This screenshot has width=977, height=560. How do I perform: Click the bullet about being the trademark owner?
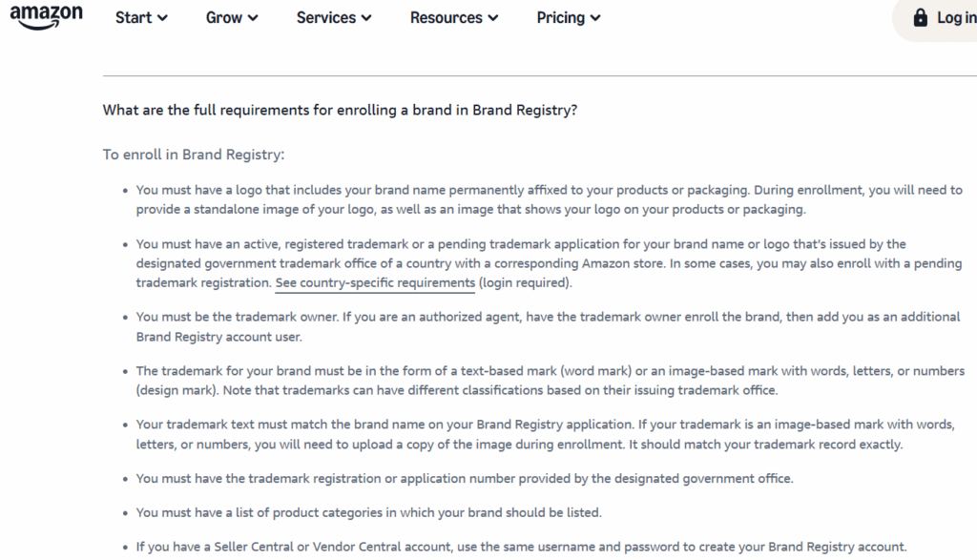[x=548, y=326]
